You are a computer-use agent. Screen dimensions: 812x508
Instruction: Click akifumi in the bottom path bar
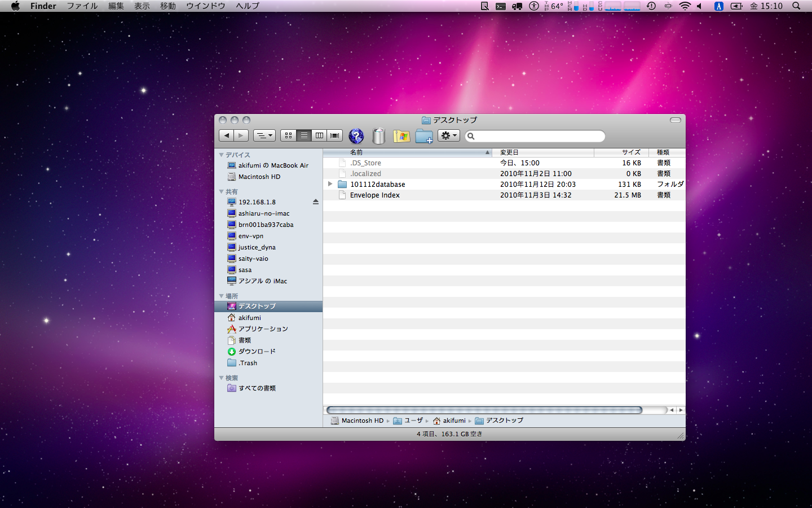[x=453, y=421]
